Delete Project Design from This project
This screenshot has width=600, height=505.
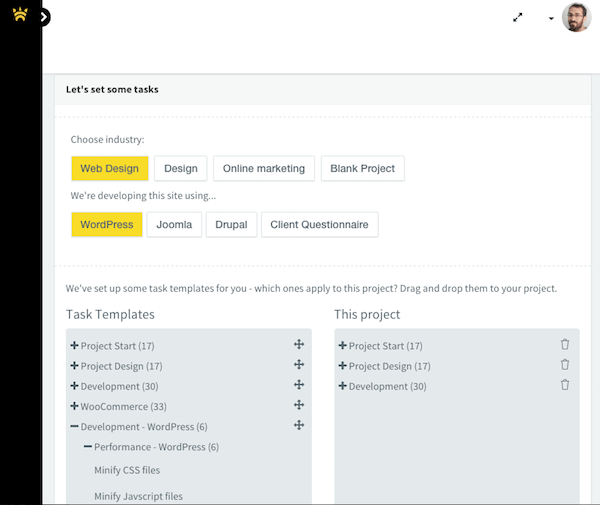[x=565, y=365]
